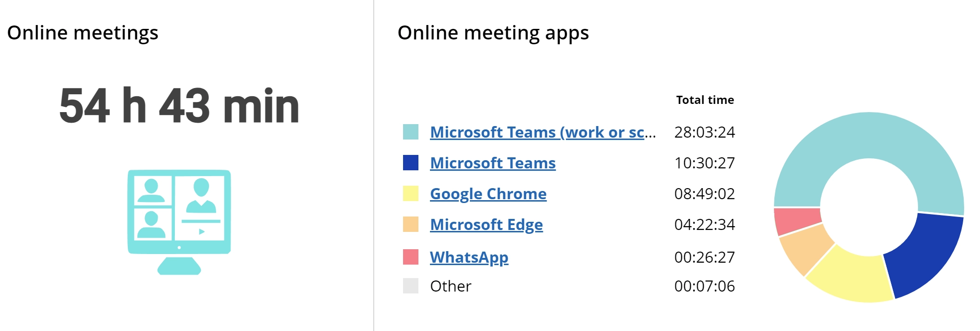
Task: Click the dark blue Microsoft Teams legend swatch
Action: [411, 163]
